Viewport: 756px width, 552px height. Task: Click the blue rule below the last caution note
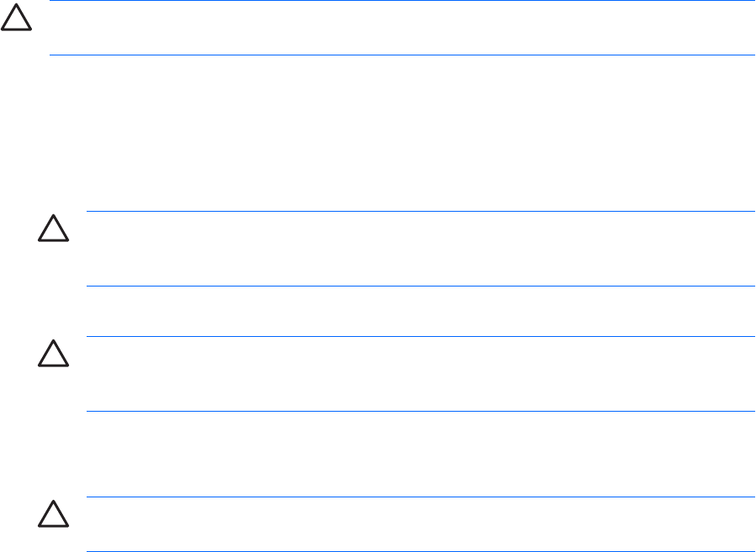click(x=420, y=551)
